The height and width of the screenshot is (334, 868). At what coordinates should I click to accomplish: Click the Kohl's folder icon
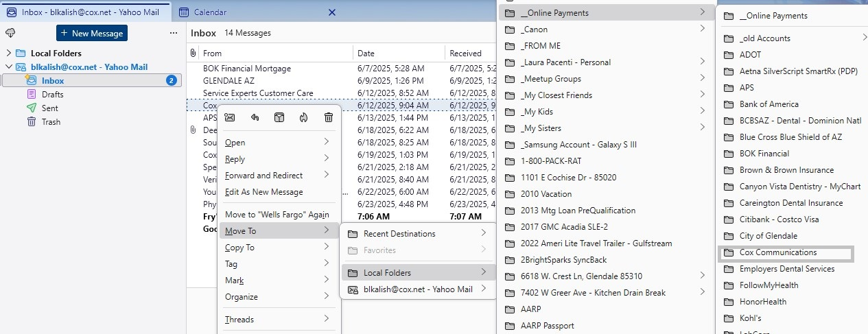[728, 318]
